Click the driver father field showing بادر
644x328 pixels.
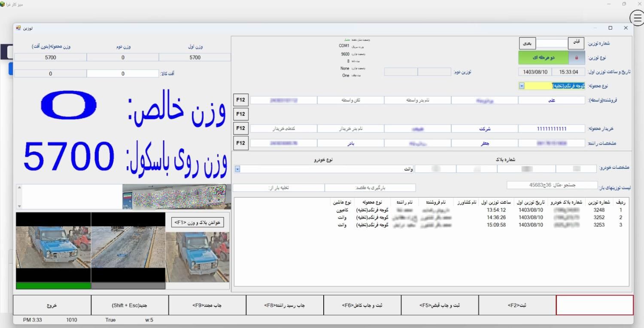point(351,143)
